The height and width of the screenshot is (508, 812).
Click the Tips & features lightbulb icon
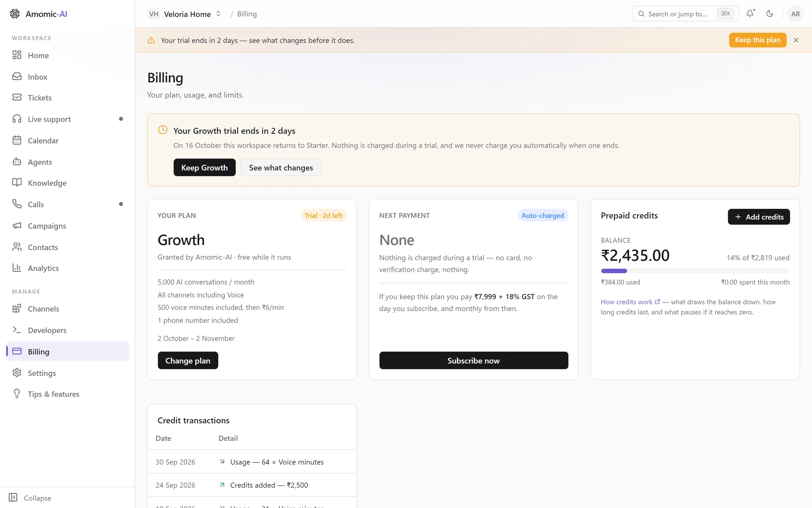pyautogui.click(x=17, y=394)
